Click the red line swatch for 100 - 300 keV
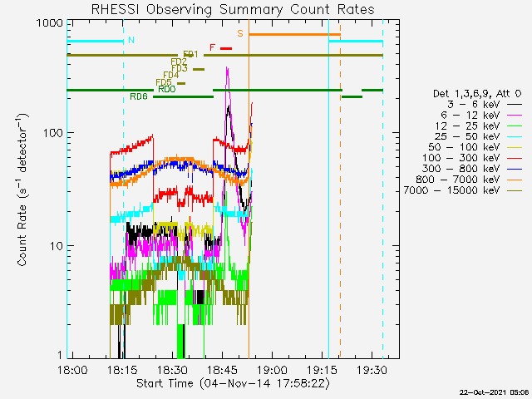Screen dimensions: 532x399 pos(515,158)
